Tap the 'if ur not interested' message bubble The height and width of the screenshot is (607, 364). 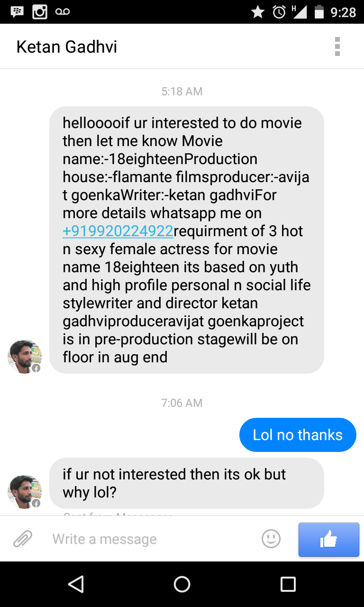point(186,483)
